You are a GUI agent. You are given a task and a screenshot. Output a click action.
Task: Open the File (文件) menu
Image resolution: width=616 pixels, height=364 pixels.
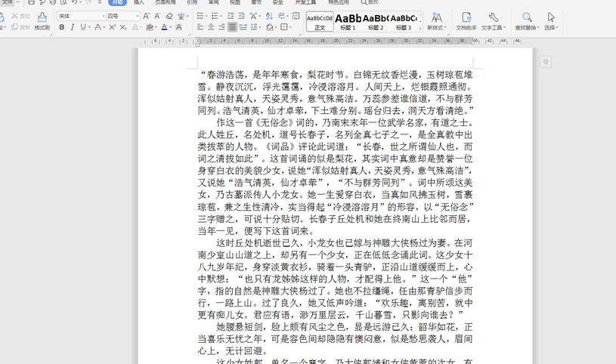click(x=8, y=2)
